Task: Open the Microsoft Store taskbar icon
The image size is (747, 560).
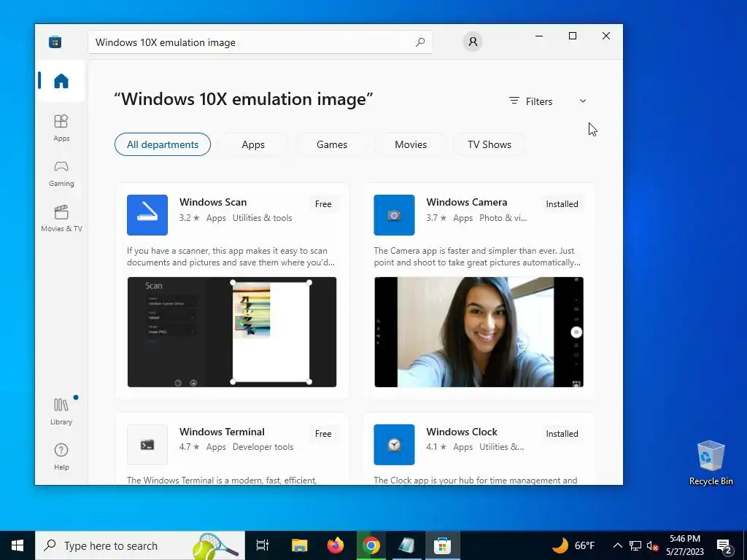Action: (x=443, y=545)
